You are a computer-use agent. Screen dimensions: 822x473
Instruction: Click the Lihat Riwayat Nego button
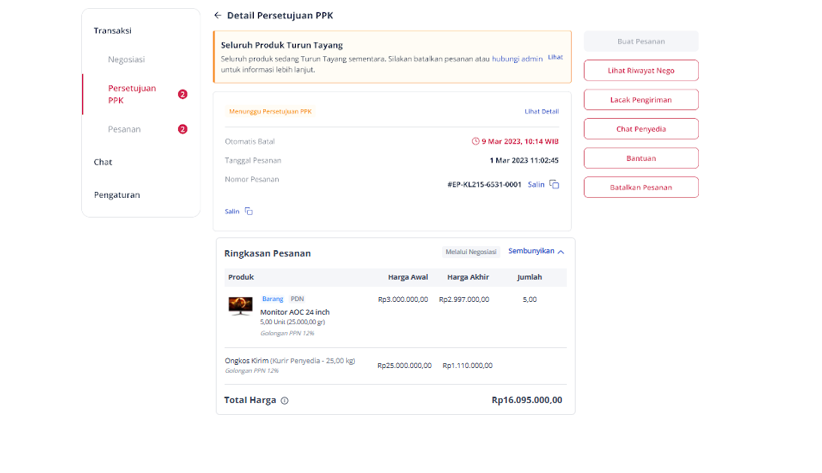[641, 70]
